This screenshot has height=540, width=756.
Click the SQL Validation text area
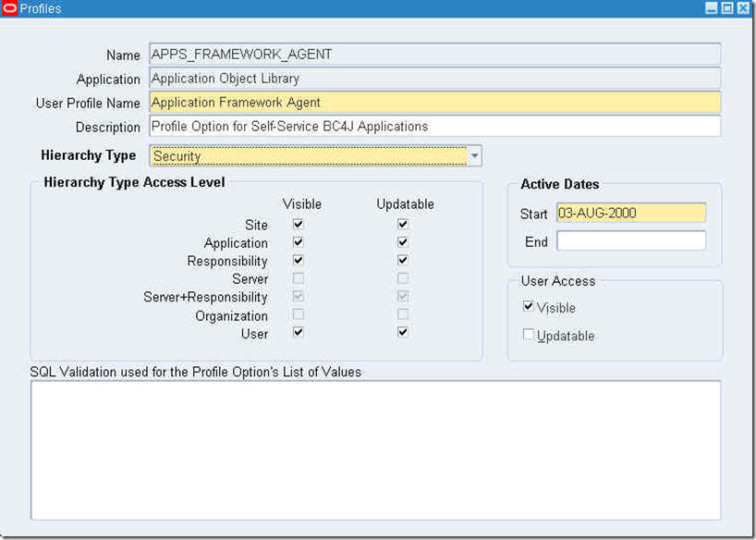375,450
